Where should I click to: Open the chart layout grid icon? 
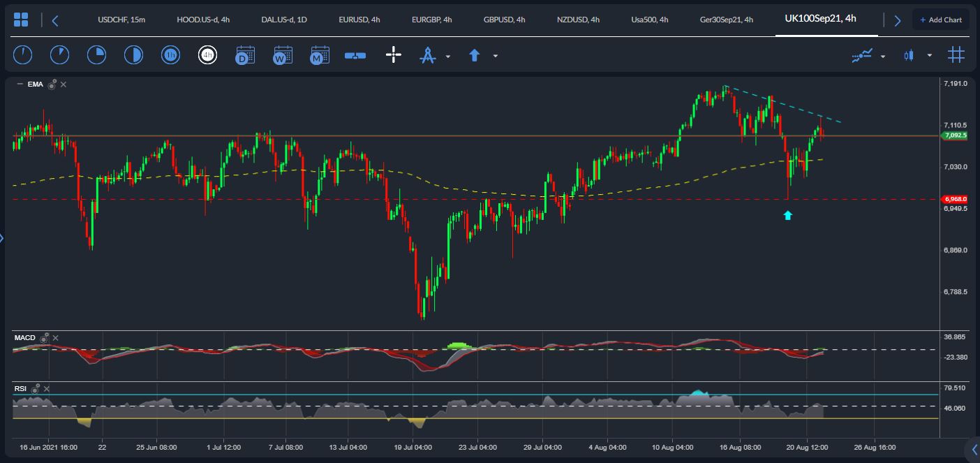[x=21, y=20]
